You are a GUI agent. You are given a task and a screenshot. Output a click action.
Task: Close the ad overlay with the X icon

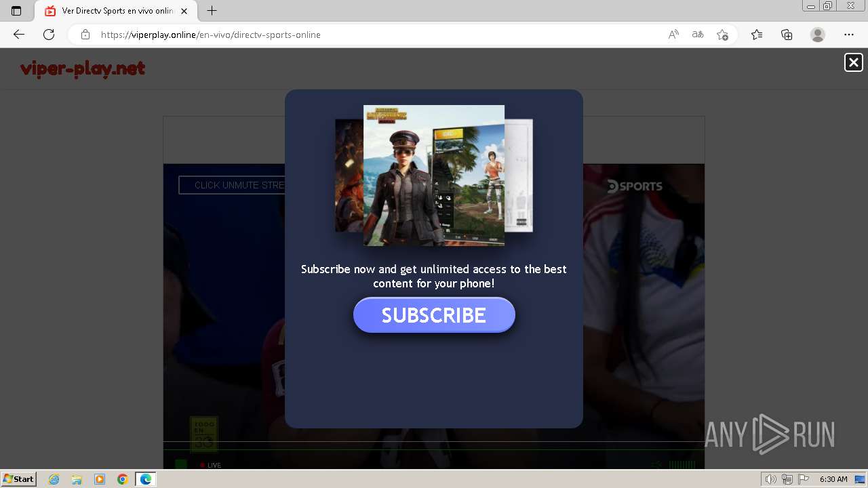(853, 62)
